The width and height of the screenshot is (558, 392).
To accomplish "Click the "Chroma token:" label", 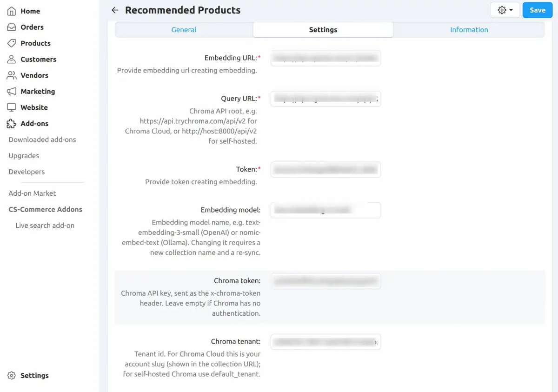I will (x=237, y=281).
